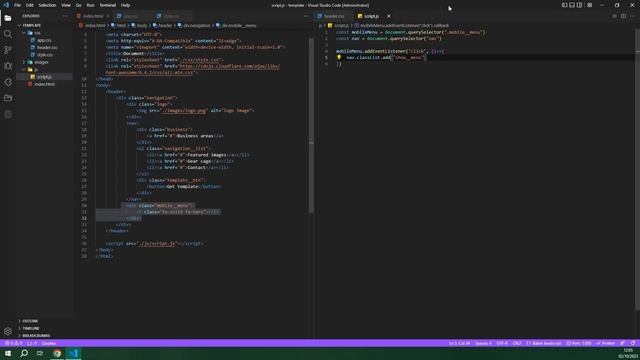Click the Port 5500 Live Server status item
Viewport: 640px width, 360px height.
click(x=579, y=343)
